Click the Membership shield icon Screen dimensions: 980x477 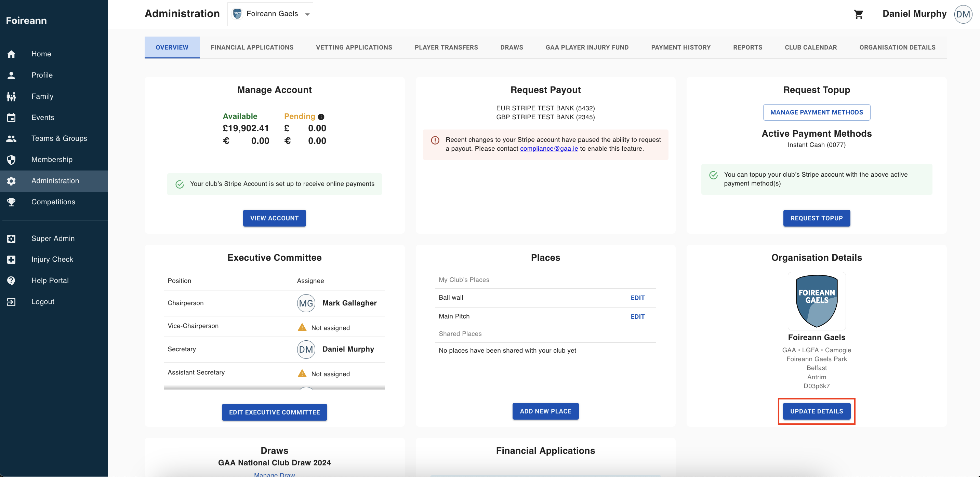pyautogui.click(x=11, y=160)
